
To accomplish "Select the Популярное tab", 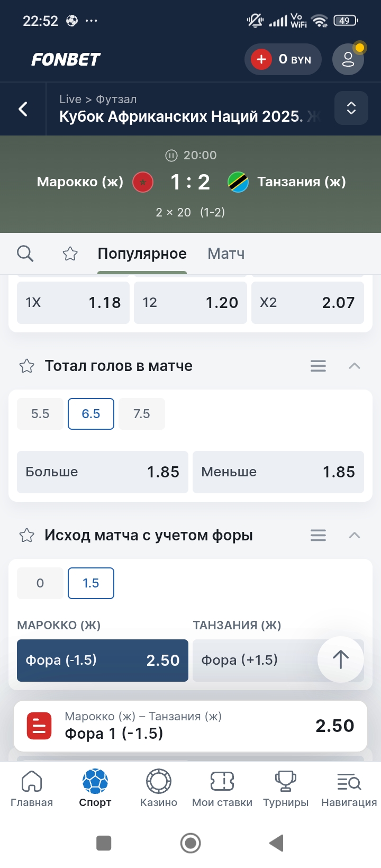I will tap(142, 254).
